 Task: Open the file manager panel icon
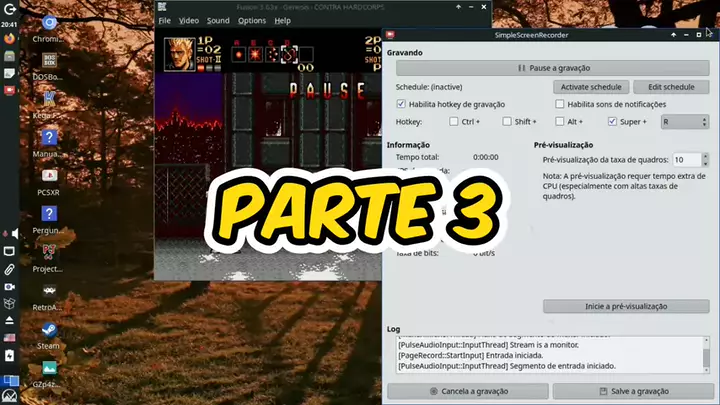point(9,56)
